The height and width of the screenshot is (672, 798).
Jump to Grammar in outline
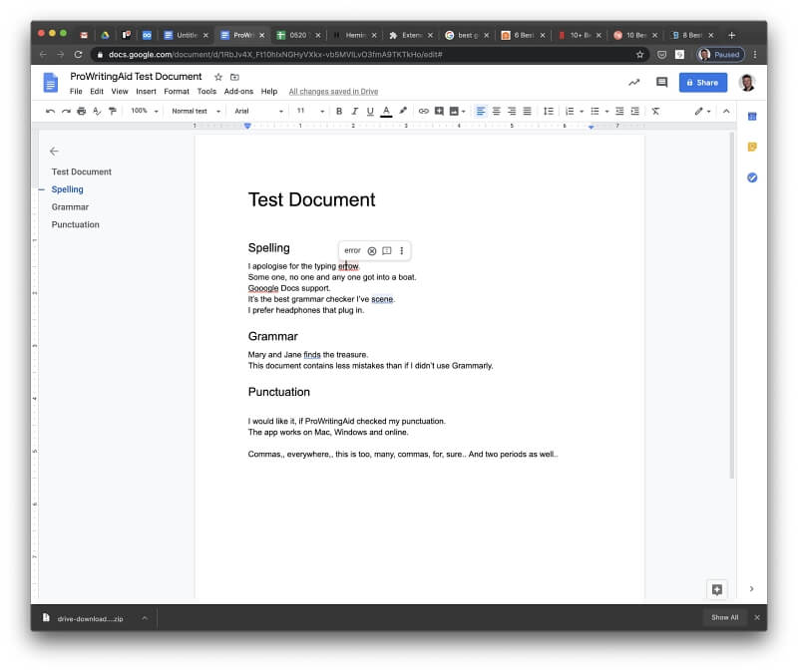tap(70, 207)
